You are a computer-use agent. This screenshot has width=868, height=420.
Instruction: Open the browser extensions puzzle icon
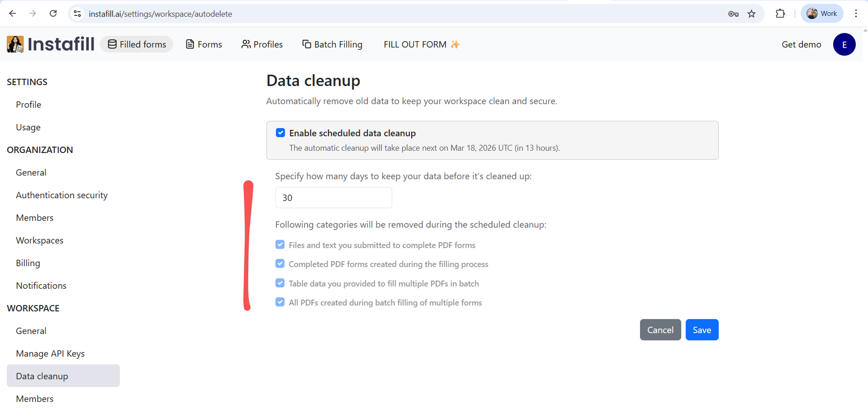pyautogui.click(x=780, y=14)
